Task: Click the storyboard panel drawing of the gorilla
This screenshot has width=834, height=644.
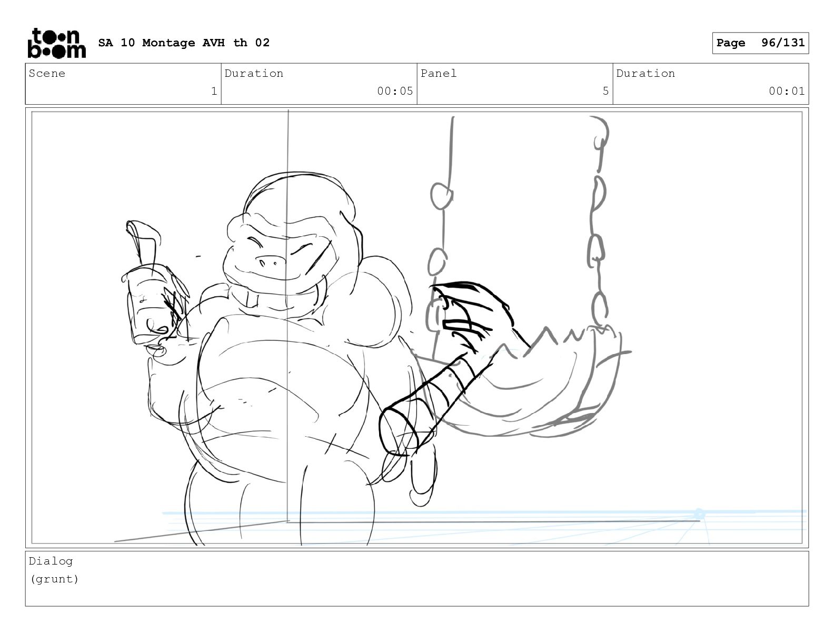Action: tap(417, 328)
